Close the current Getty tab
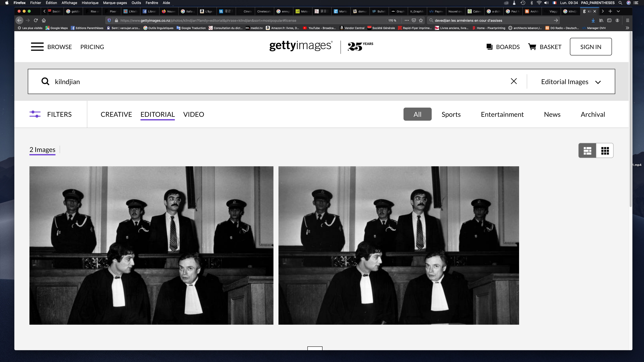 point(595,11)
